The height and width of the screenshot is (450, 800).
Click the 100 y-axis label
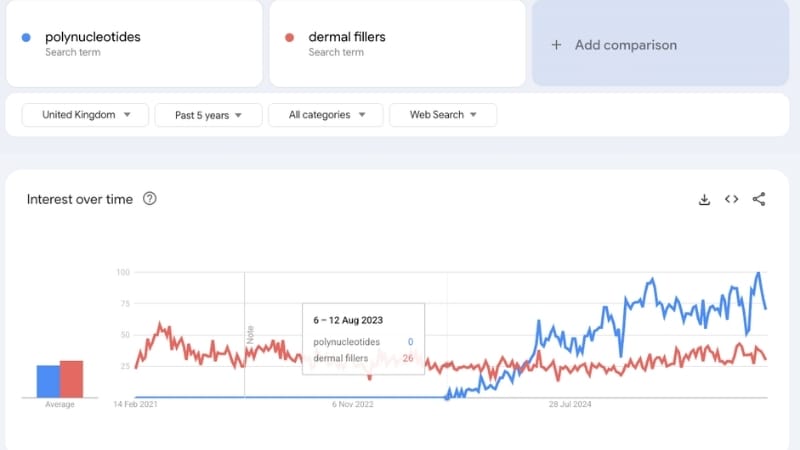pyautogui.click(x=123, y=272)
